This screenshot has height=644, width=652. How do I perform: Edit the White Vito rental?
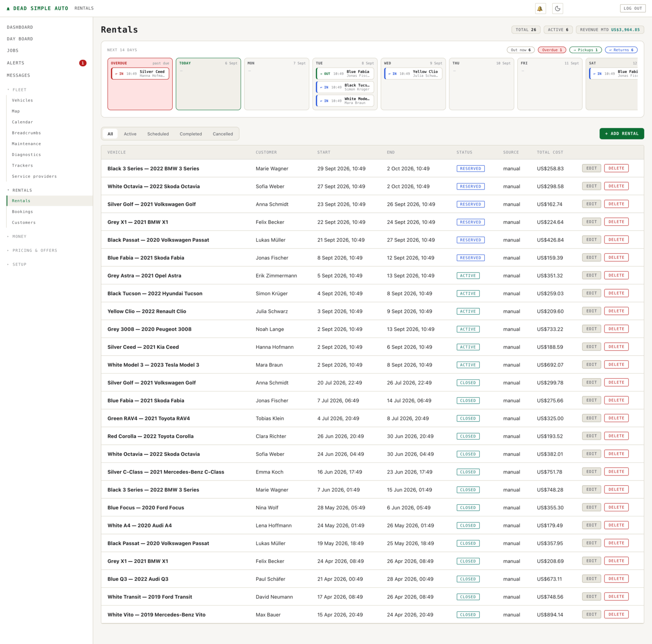591,615
